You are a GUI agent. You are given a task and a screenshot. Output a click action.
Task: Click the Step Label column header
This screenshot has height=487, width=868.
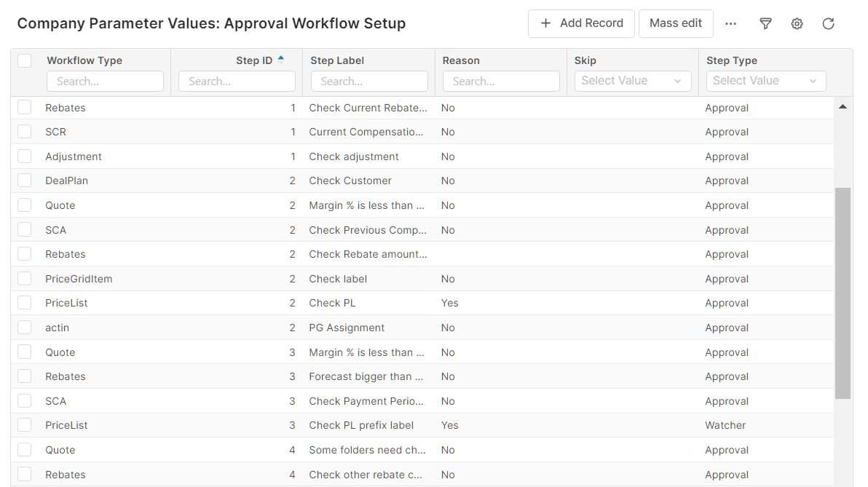click(x=337, y=60)
